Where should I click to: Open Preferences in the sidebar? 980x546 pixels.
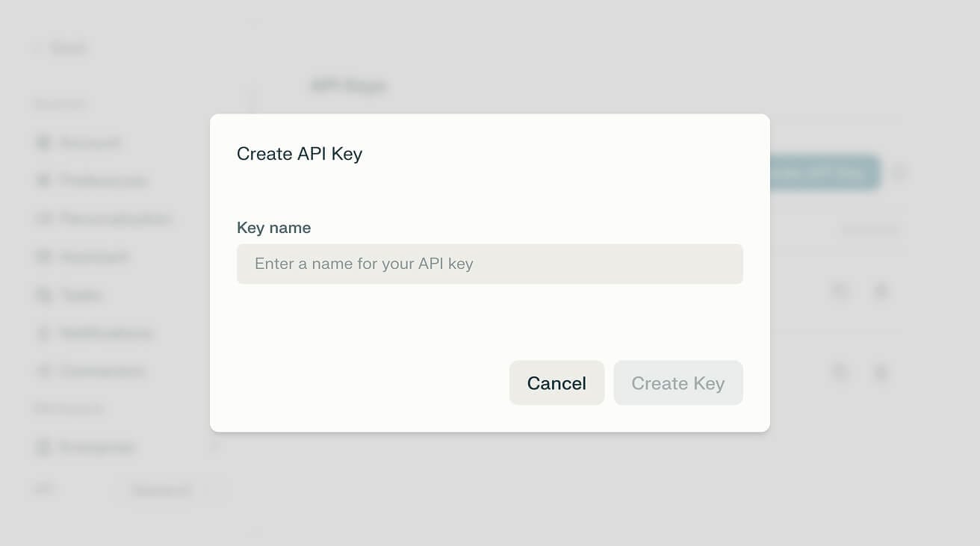tap(102, 181)
